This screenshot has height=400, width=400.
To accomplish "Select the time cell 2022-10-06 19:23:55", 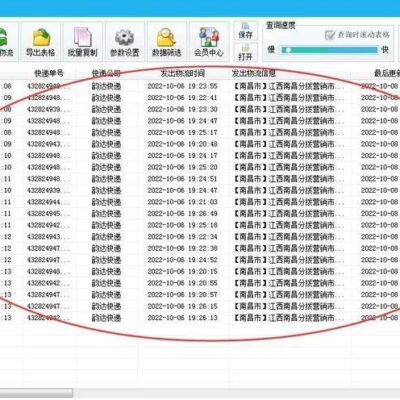I will click(x=183, y=86).
